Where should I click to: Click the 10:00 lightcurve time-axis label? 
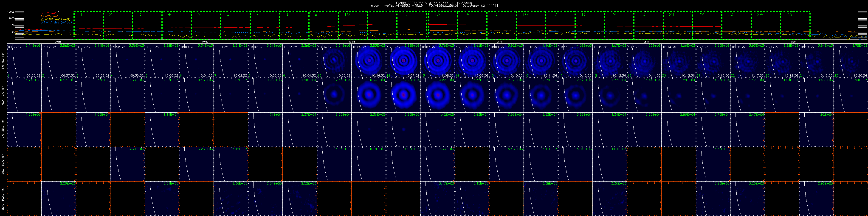click(x=205, y=41)
